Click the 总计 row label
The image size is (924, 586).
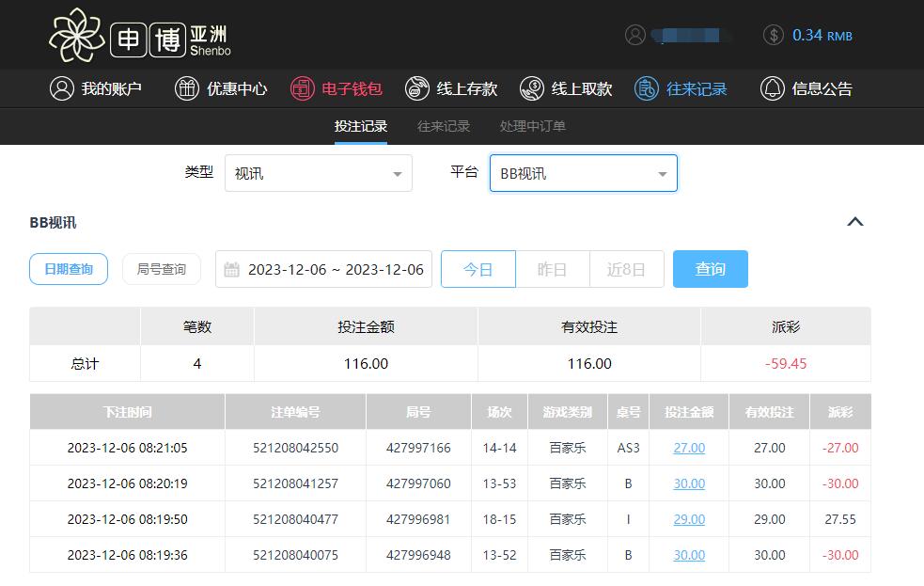pyautogui.click(x=85, y=363)
